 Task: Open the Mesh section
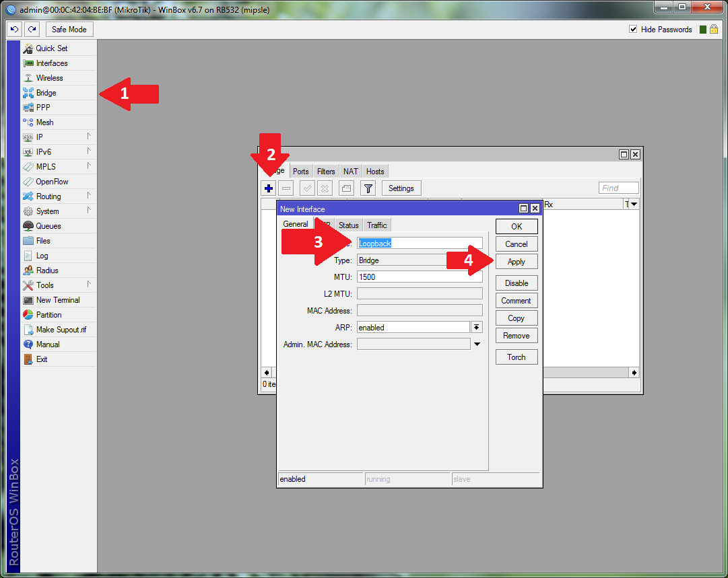point(59,122)
